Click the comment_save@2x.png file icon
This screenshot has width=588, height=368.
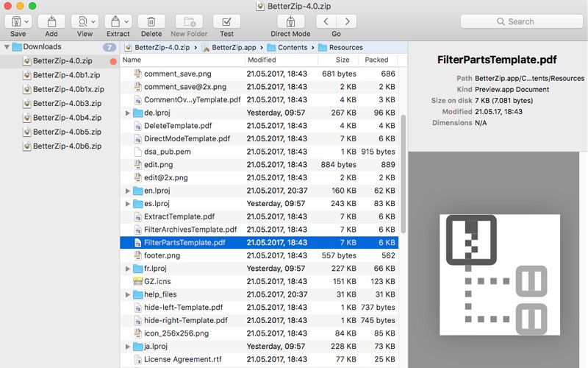coord(137,87)
